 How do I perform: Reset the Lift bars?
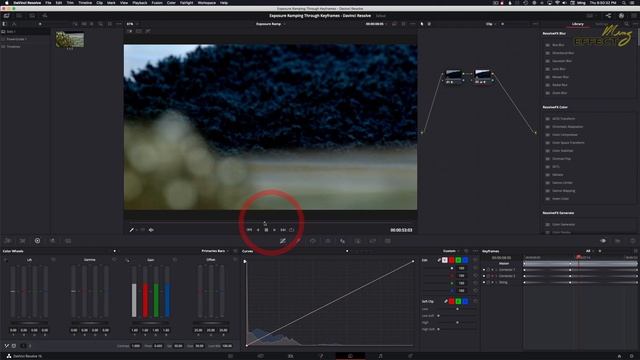pyautogui.click(x=53, y=260)
